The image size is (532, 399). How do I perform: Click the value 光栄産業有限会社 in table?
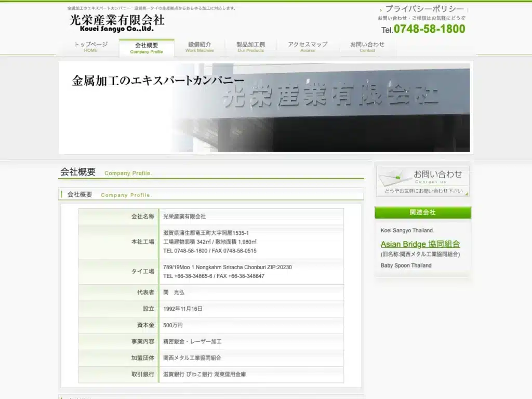(184, 217)
